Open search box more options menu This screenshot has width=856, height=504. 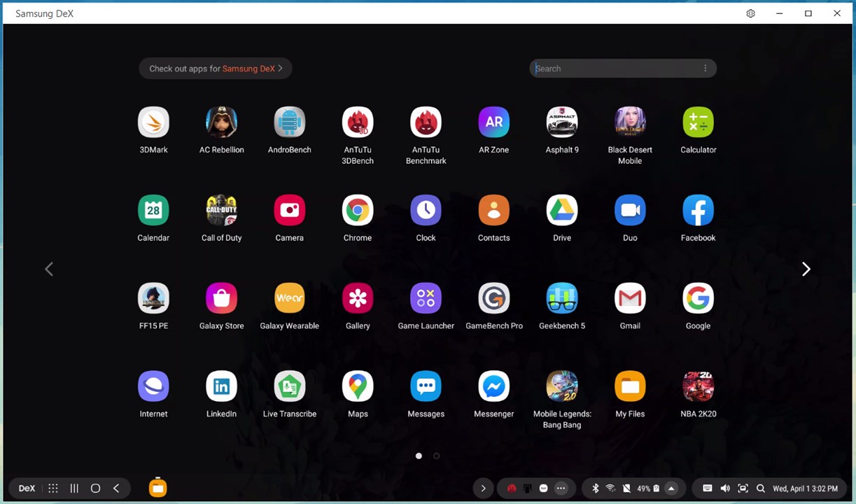706,69
